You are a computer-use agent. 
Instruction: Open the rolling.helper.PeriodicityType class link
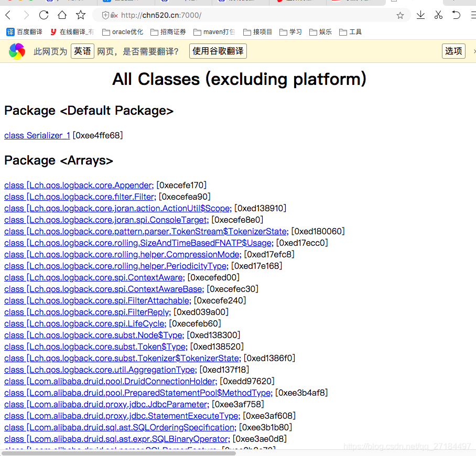coord(116,266)
